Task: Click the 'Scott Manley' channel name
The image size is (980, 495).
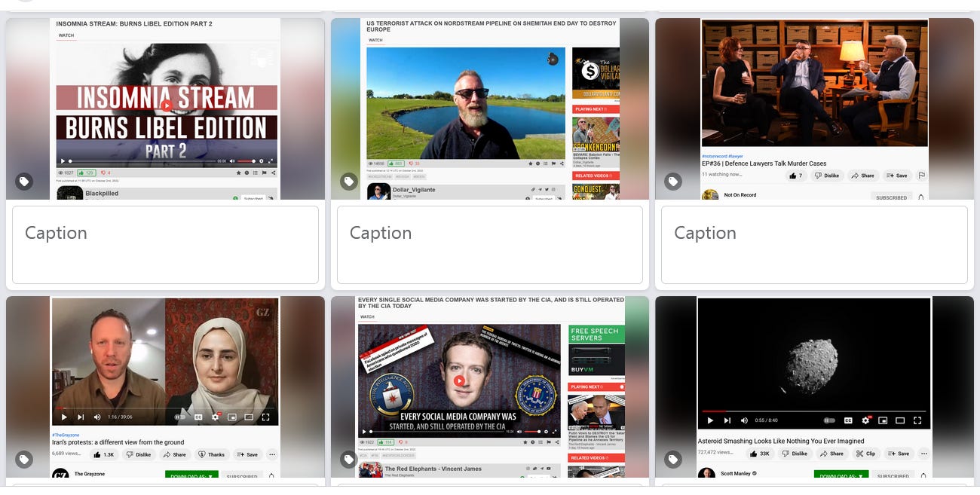Action: click(x=737, y=474)
